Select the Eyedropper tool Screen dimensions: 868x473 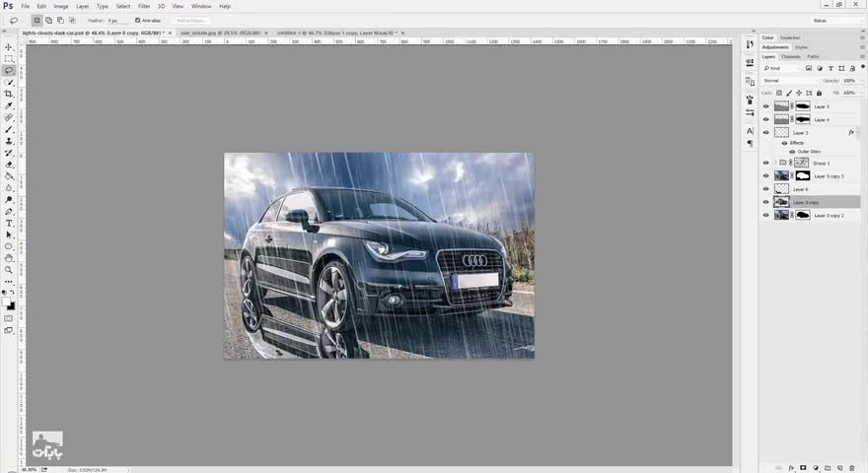click(x=8, y=105)
